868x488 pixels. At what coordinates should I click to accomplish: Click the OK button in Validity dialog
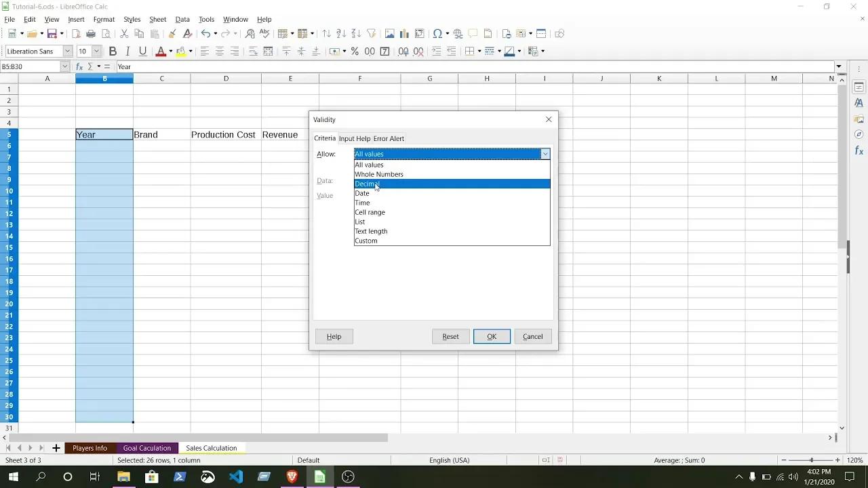point(492,336)
